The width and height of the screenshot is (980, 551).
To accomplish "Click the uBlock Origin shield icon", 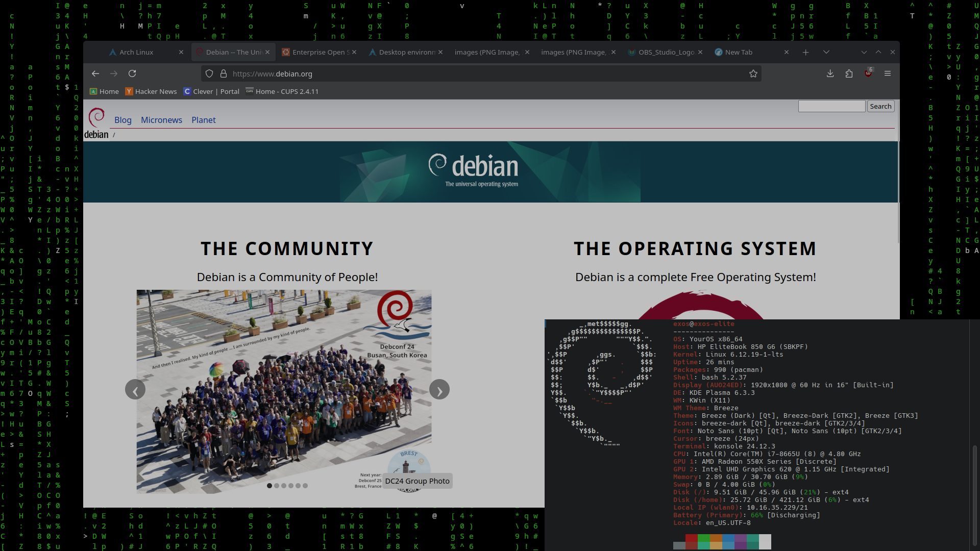I will point(868,73).
